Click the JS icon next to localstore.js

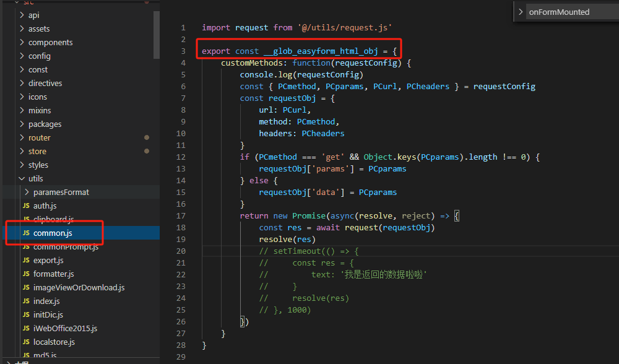[26, 342]
